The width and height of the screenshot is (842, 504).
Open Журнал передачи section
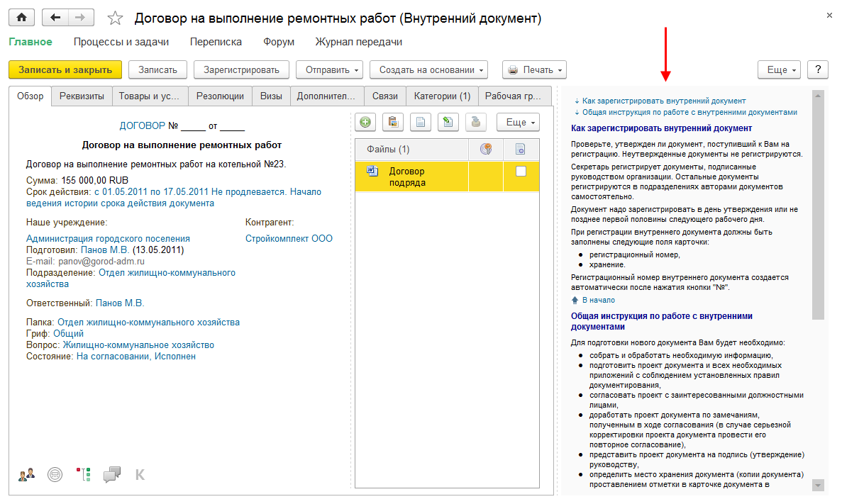pyautogui.click(x=359, y=42)
